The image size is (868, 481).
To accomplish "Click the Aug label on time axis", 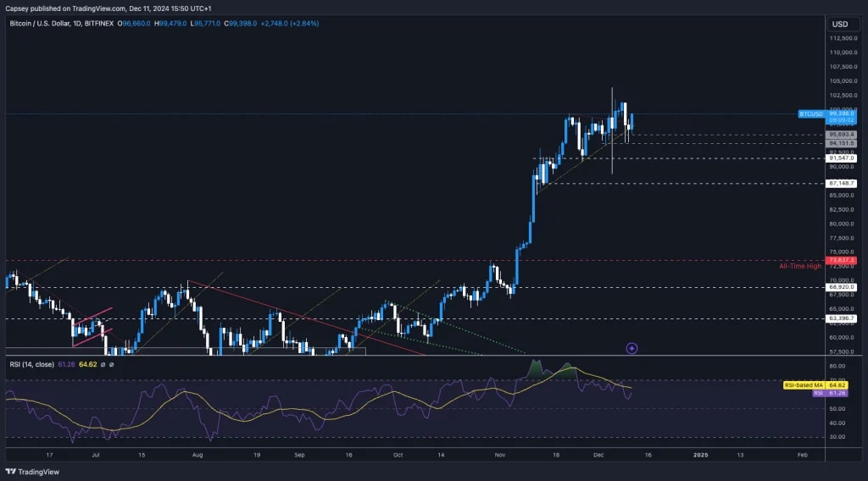I will [x=197, y=455].
